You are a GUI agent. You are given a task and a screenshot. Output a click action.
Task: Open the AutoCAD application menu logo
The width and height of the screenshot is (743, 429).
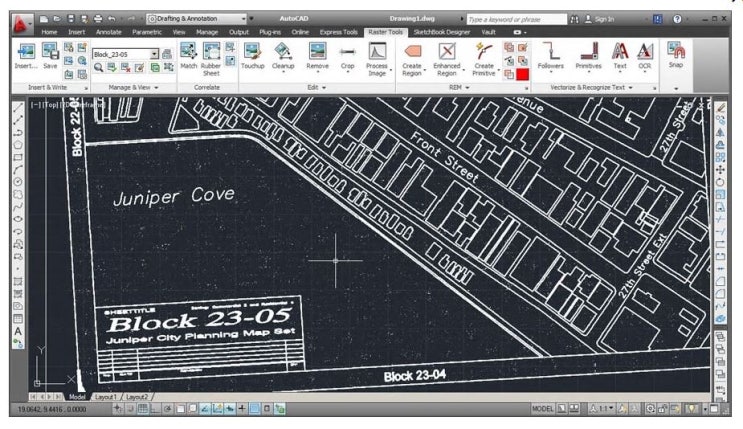(x=20, y=24)
